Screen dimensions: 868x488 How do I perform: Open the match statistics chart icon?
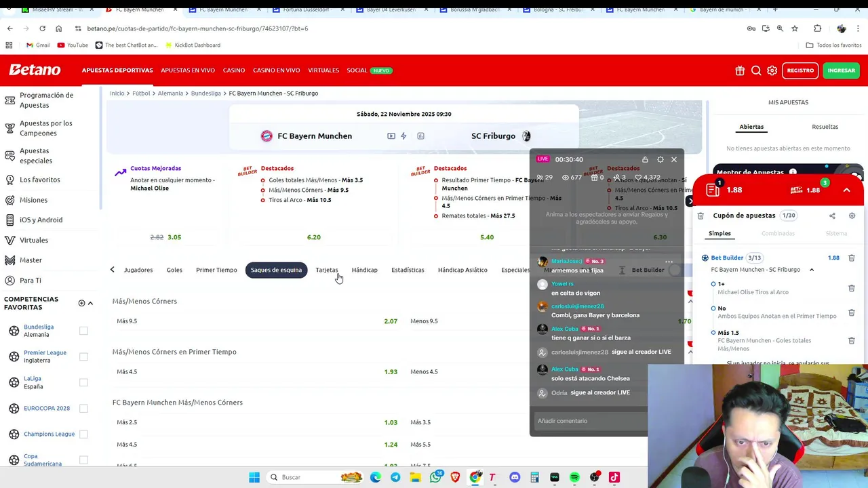tap(420, 136)
